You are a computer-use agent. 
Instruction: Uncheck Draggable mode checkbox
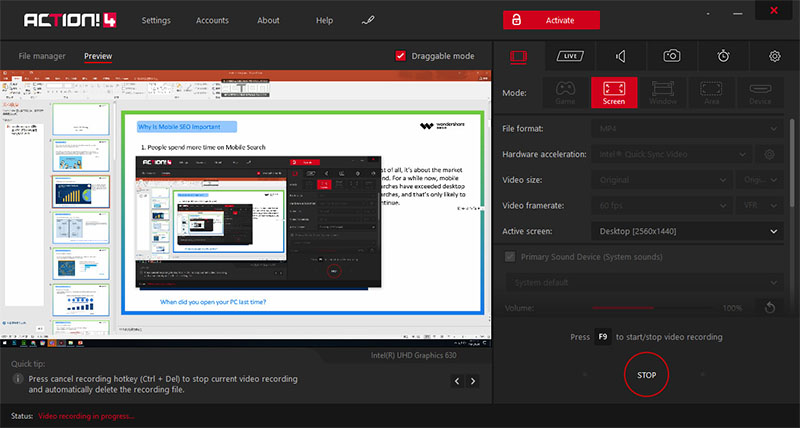click(x=401, y=56)
